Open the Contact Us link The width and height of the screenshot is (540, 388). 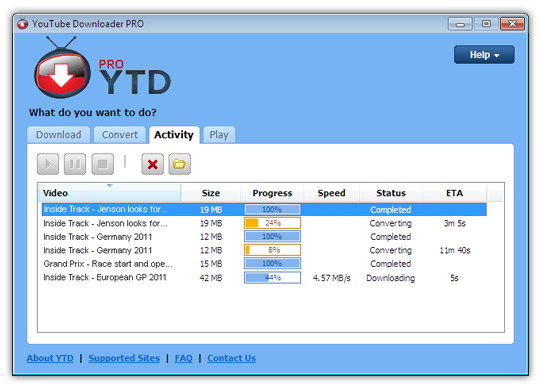coord(231,358)
